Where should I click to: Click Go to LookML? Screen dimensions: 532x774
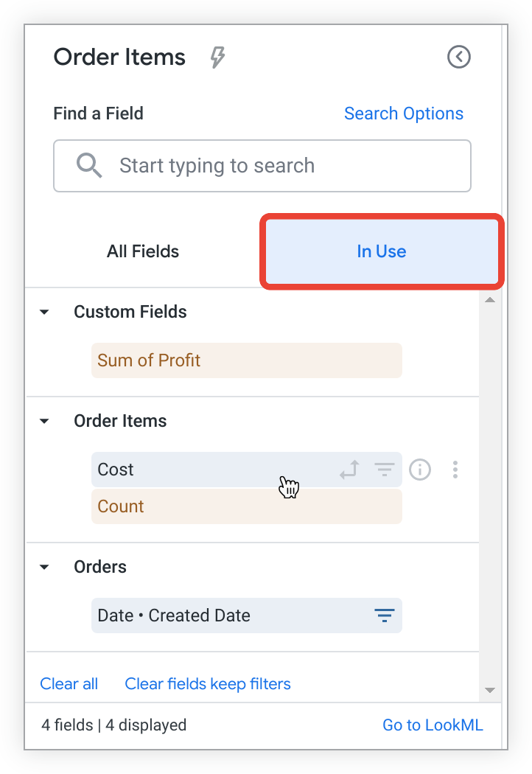point(433,725)
